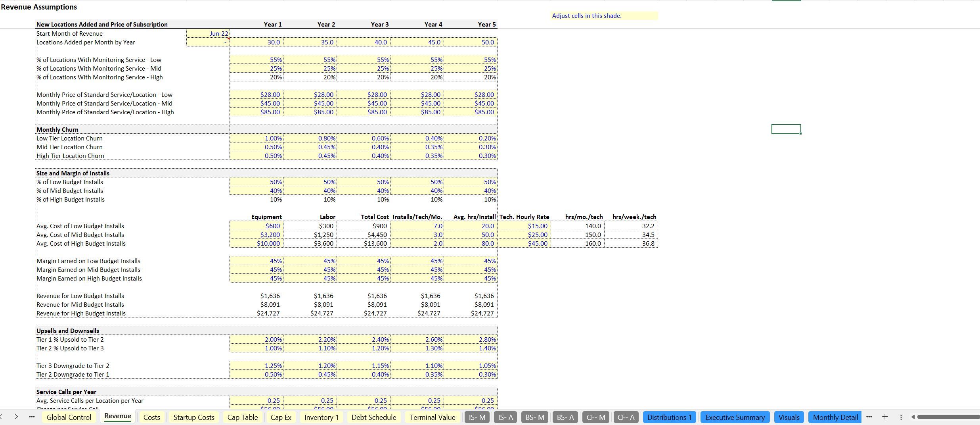Image resolution: width=980 pixels, height=425 pixels.
Task: Click Year 3 locations added 40.0
Action: click(x=364, y=42)
